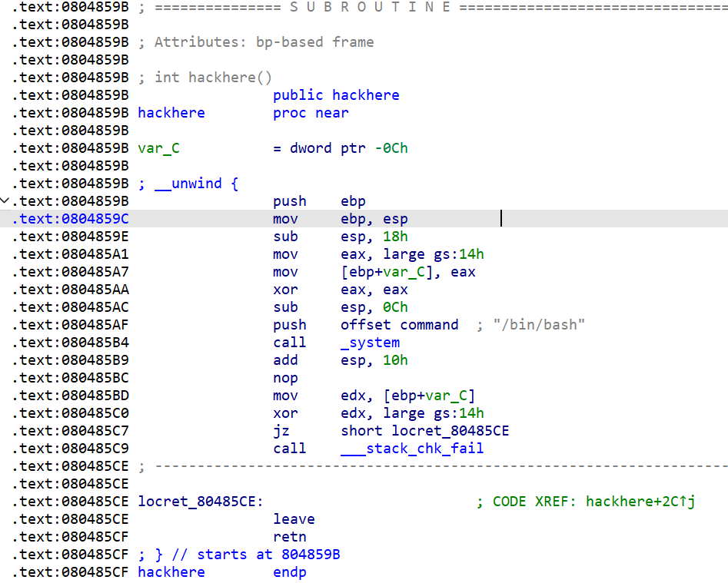Click the highlighted .text:0804859C address
Image resolution: width=728 pixels, height=583 pixels.
tap(70, 219)
